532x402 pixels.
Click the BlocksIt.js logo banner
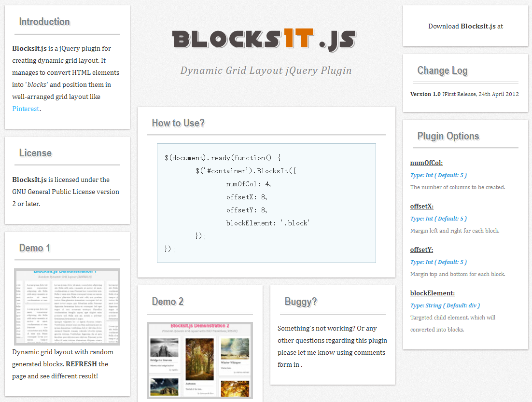(264, 40)
